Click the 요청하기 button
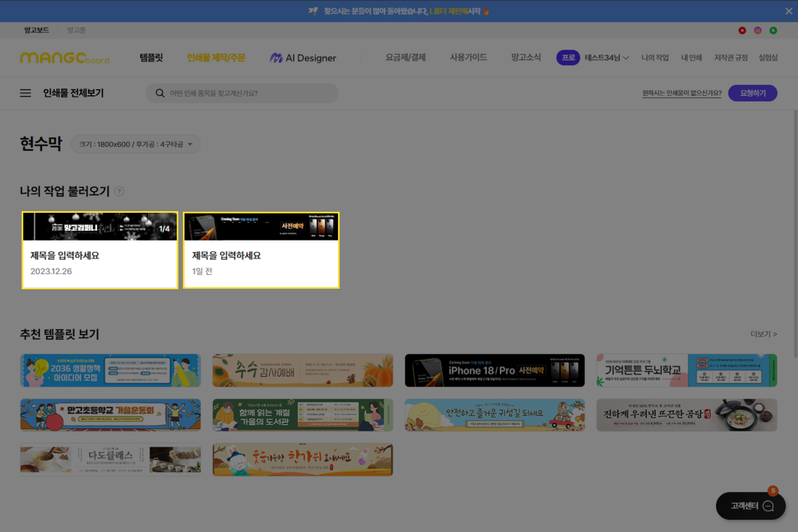Screen dimensions: 798x532 [753, 93]
